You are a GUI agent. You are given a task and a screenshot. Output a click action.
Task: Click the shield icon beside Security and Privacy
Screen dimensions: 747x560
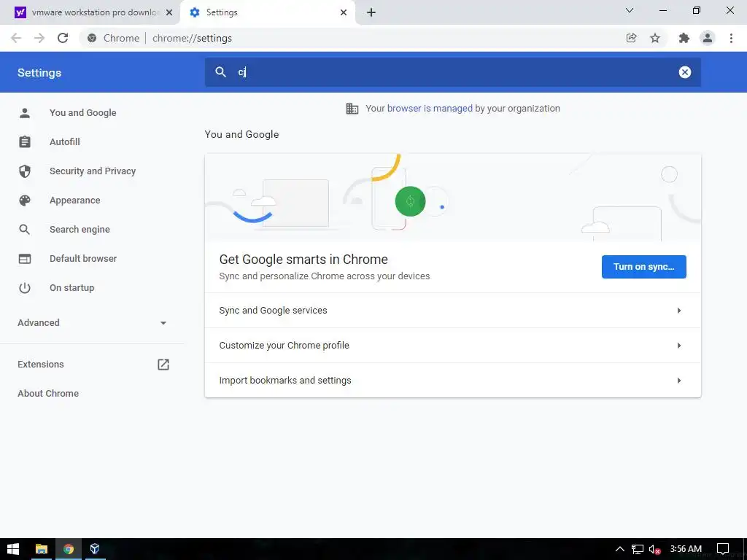(25, 171)
